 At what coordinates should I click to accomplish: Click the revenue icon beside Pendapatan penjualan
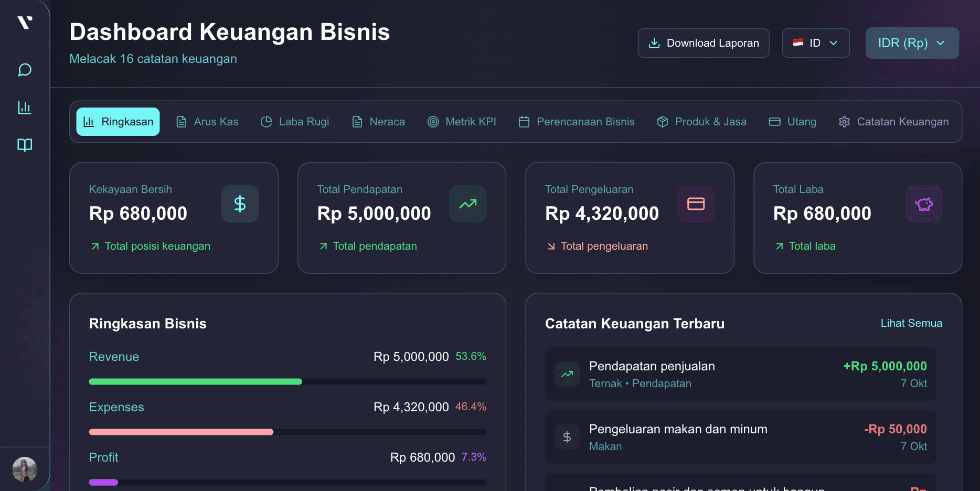[x=567, y=374]
